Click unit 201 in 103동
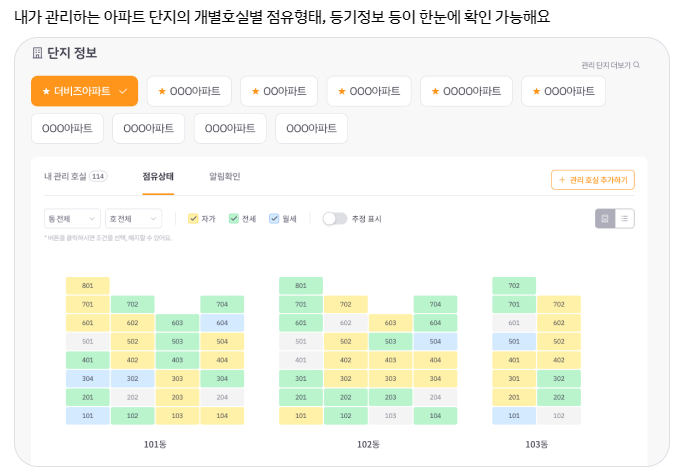678x476 pixels. pos(514,397)
